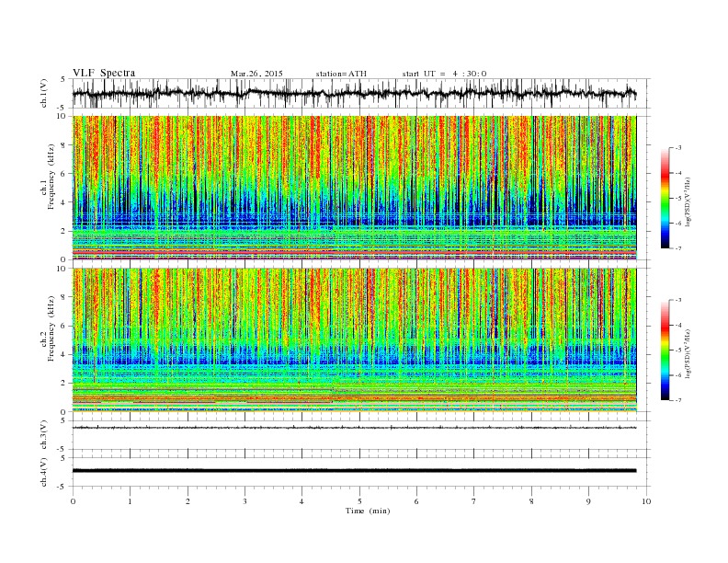728x563 pixels.
Task: Click the time axis tick label "4"
Action: point(301,501)
